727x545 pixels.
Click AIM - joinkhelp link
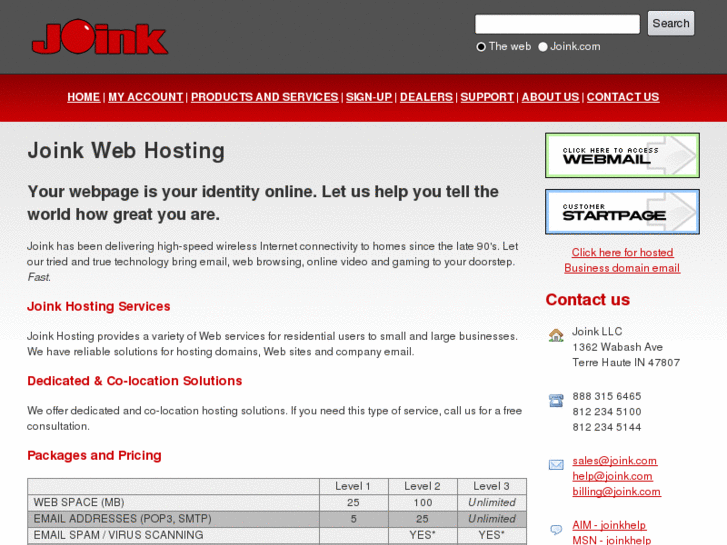tap(609, 525)
